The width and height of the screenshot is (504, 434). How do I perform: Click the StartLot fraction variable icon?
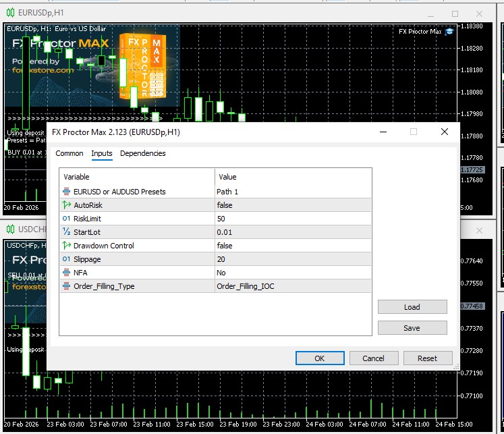point(66,232)
